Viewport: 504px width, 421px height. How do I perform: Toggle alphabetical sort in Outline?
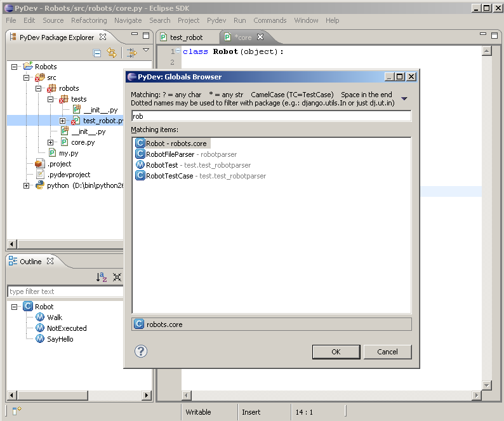[x=102, y=277]
